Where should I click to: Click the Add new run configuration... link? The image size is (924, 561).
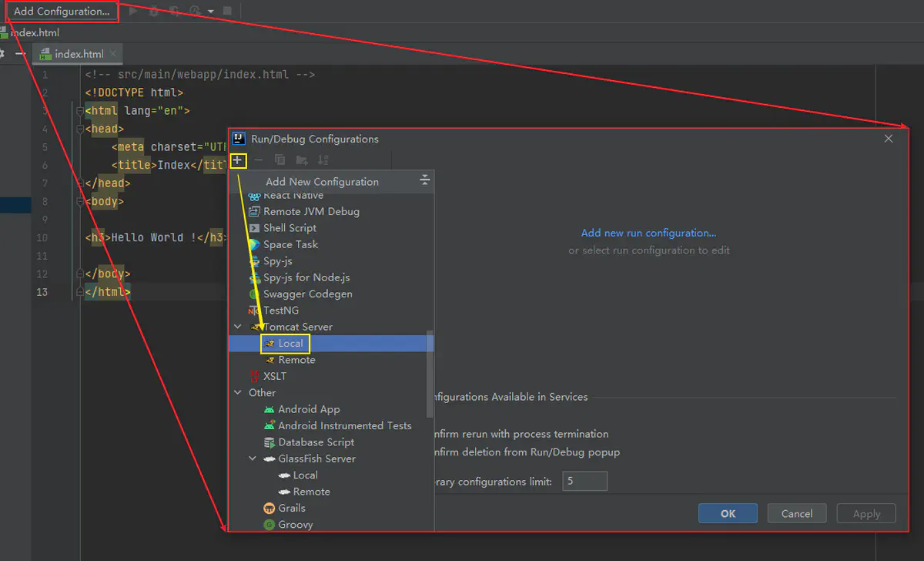648,233
